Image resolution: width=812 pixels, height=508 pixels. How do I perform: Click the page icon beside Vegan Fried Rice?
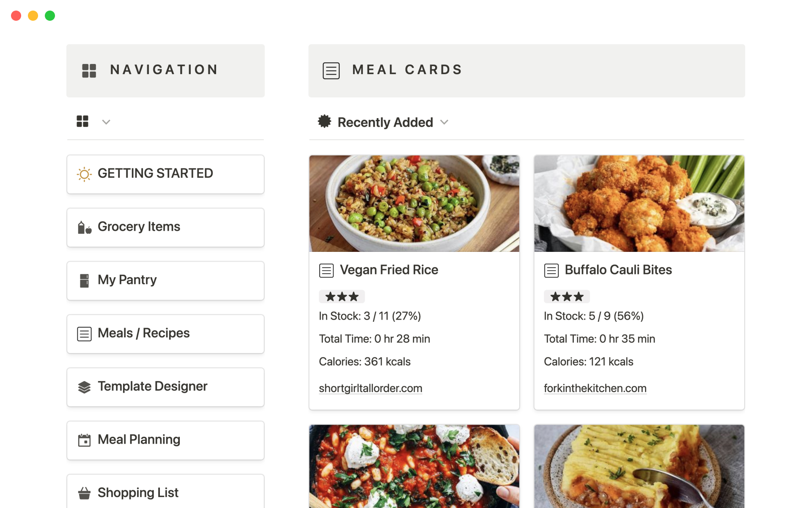(326, 271)
